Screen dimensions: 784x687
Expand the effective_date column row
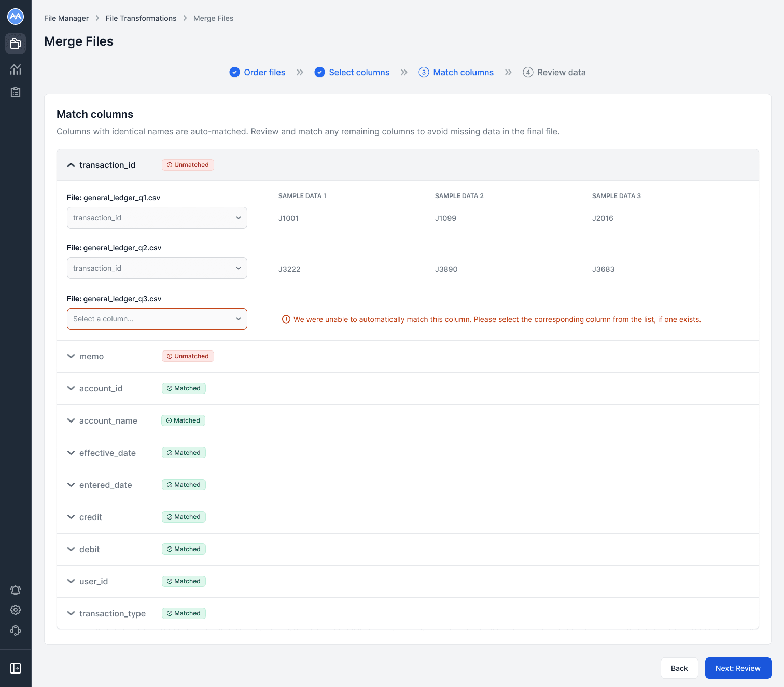click(408, 453)
